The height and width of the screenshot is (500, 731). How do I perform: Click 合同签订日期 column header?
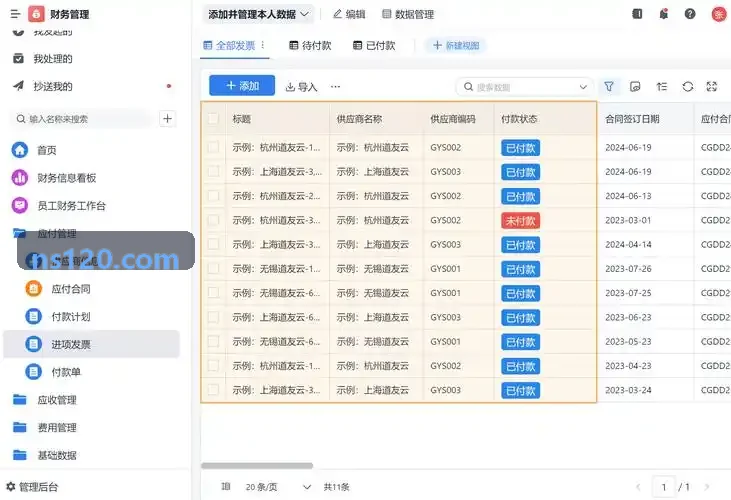[x=632, y=119]
